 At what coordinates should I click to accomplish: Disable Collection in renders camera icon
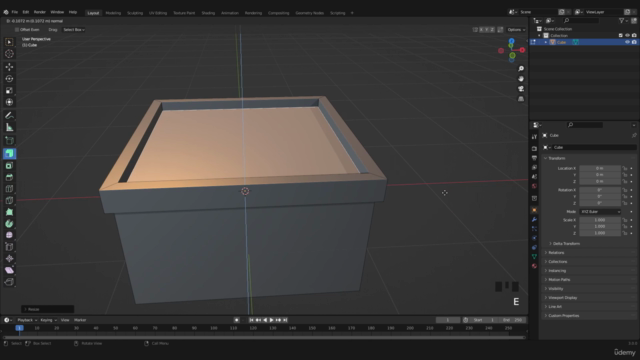point(634,36)
